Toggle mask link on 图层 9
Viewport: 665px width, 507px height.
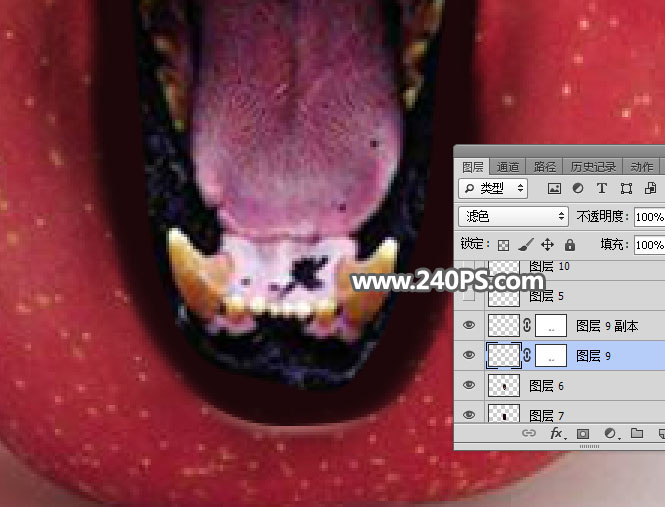pos(527,355)
